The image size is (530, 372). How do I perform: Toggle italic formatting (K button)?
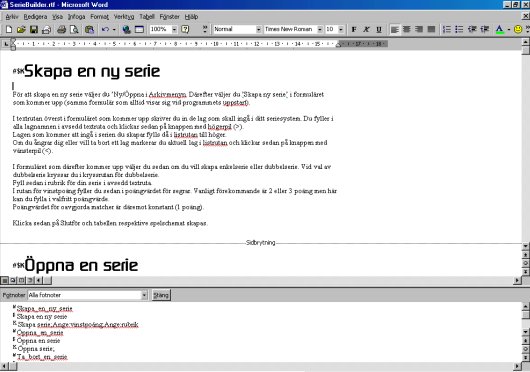tap(366, 29)
